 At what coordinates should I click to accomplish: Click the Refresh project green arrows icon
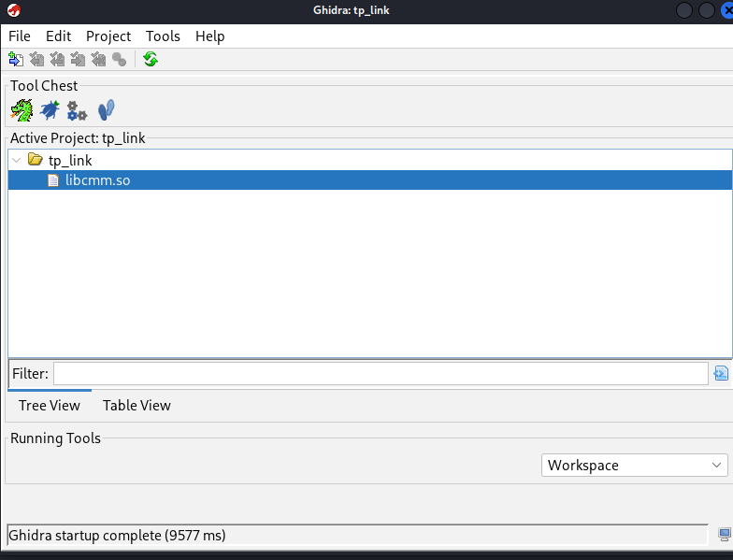click(x=150, y=60)
